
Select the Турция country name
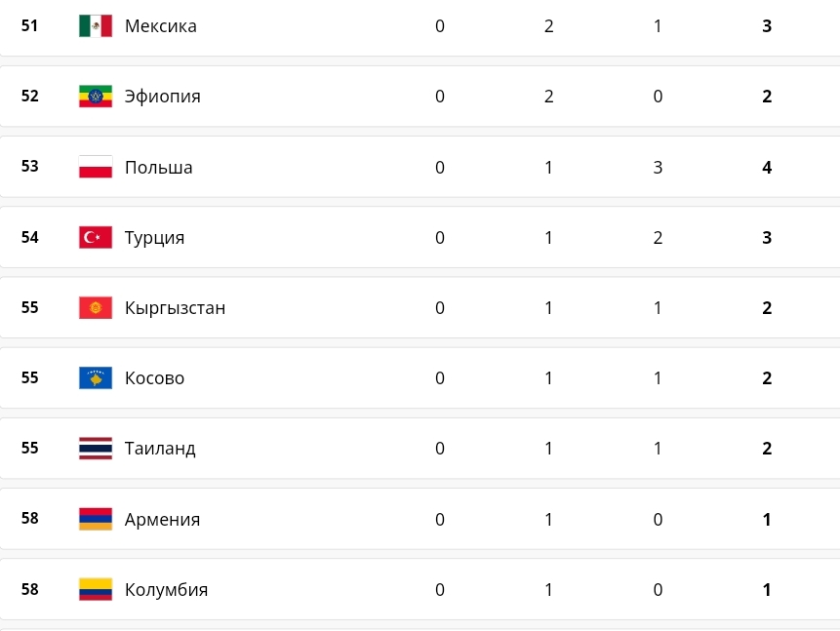[x=154, y=238]
